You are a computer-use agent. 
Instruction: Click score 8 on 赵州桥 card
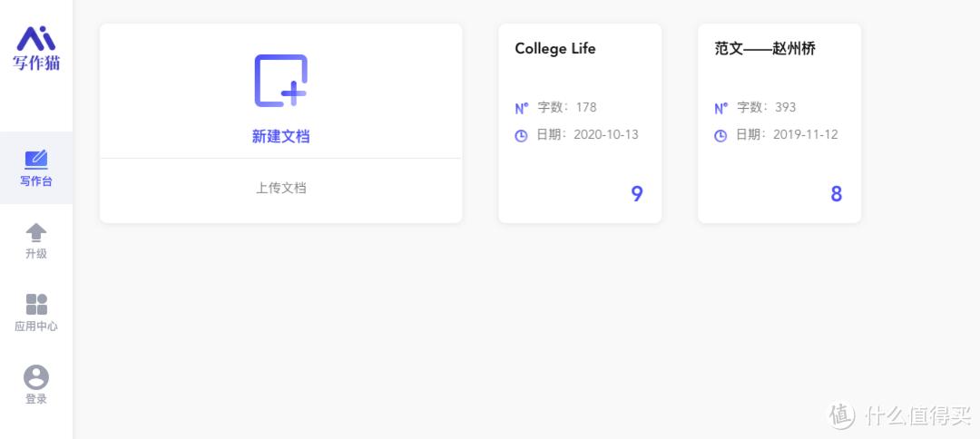click(x=837, y=193)
